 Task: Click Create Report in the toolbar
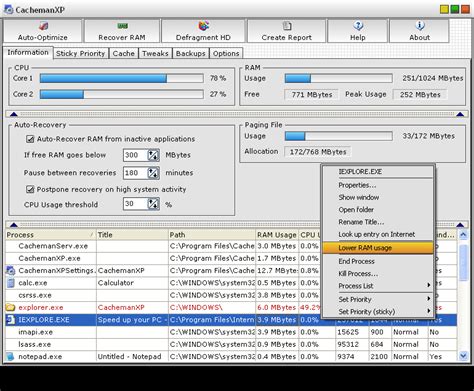[286, 31]
